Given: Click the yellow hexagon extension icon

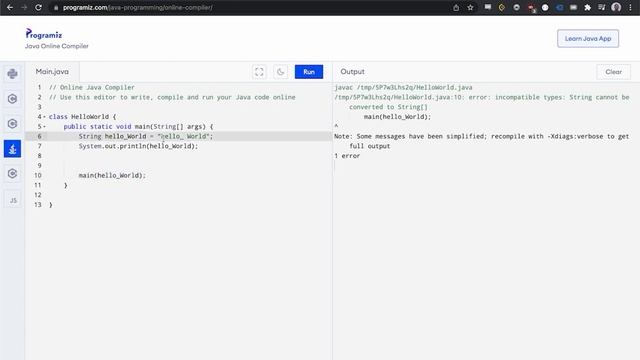Looking at the screenshot, I should point(502,7).
